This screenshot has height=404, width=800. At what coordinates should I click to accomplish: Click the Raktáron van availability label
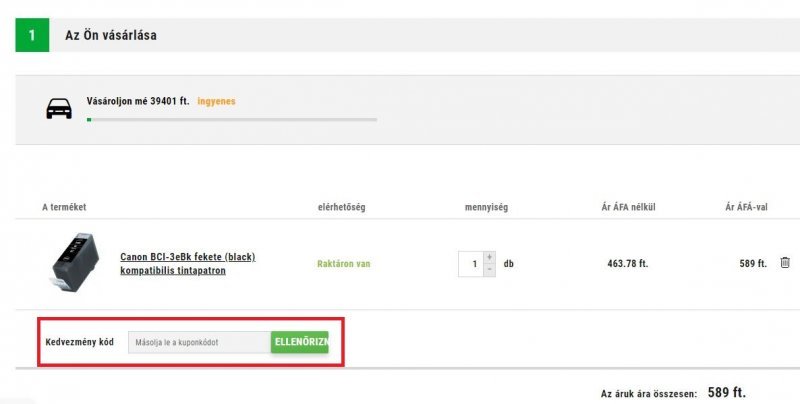point(343,264)
